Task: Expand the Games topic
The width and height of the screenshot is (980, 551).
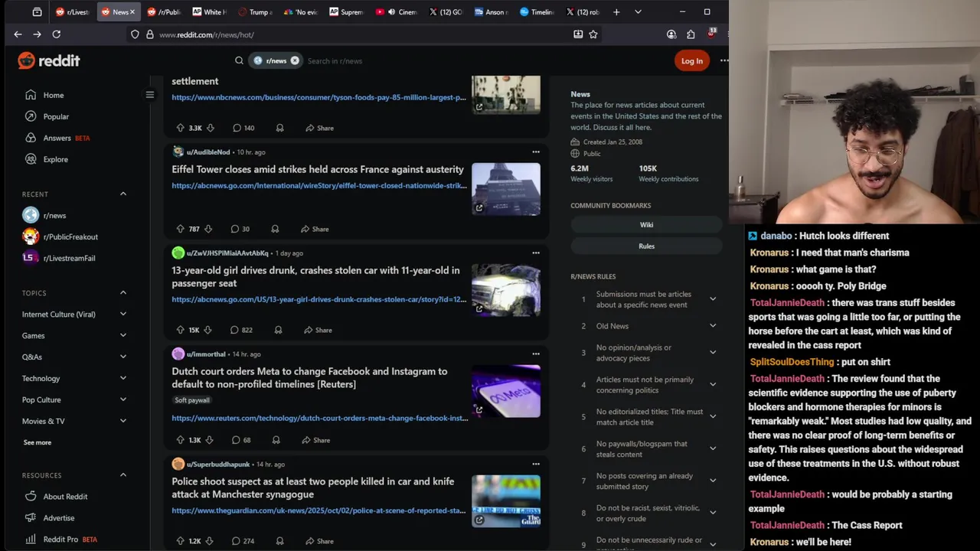Action: 123,335
